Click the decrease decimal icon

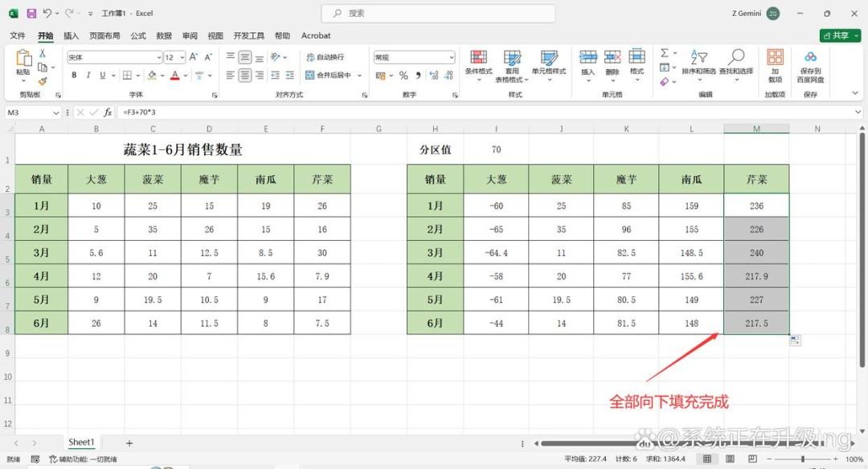coord(448,75)
